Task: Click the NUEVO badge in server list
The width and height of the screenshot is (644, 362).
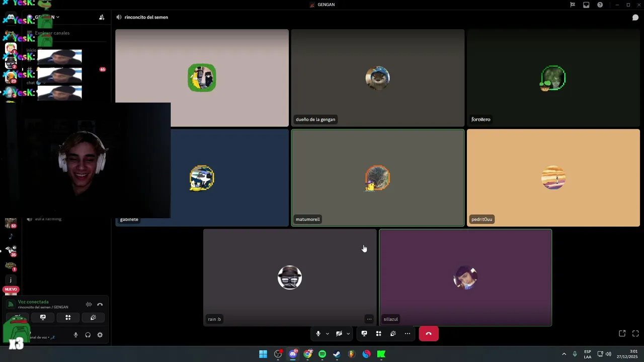Action: pos(11,289)
